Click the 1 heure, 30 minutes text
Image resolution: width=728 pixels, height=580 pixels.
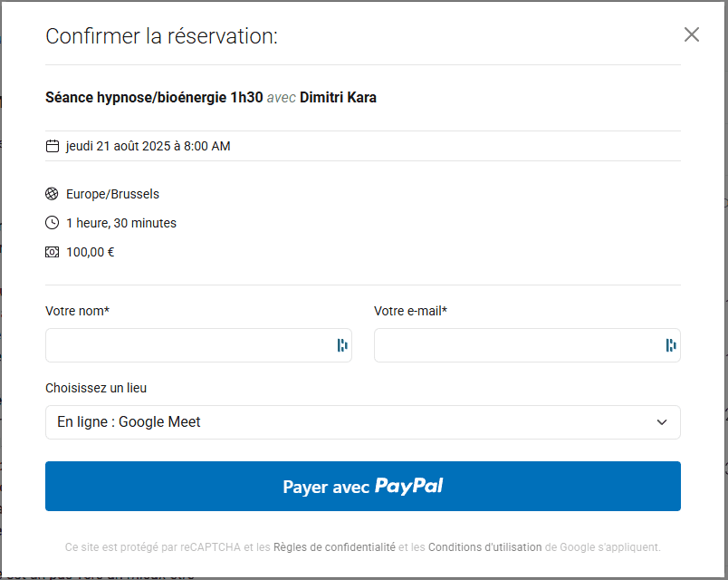coord(121,223)
